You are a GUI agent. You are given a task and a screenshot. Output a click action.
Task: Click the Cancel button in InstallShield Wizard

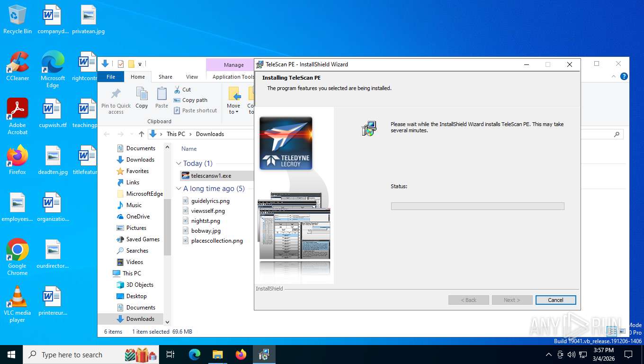pyautogui.click(x=555, y=300)
